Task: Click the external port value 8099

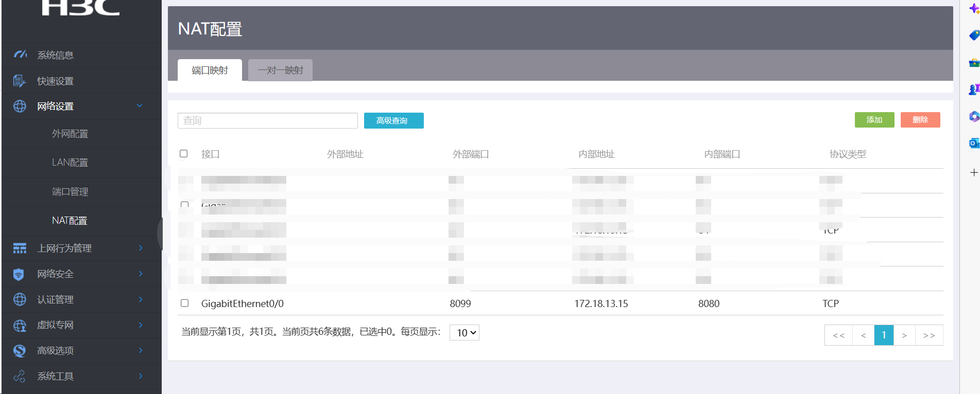Action: 460,303
